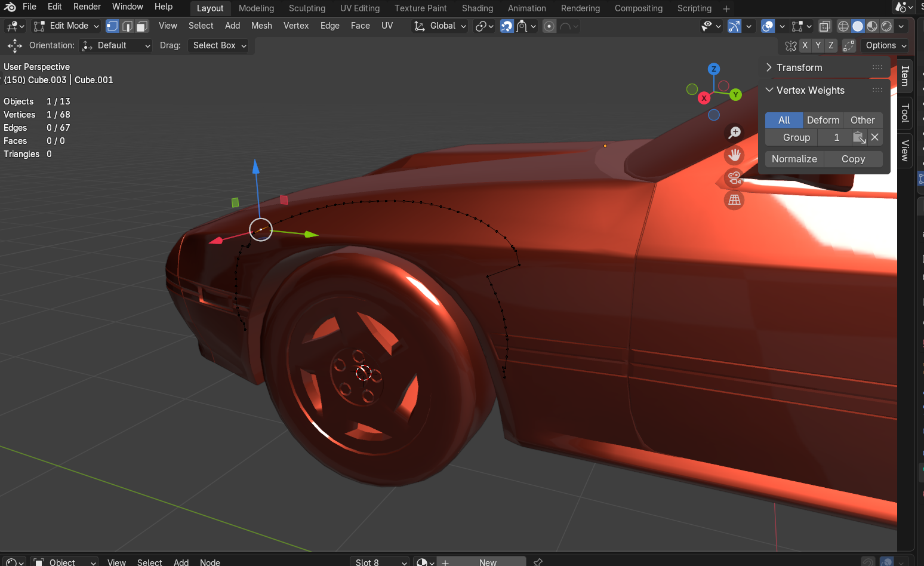Select the Other filter button

click(863, 120)
